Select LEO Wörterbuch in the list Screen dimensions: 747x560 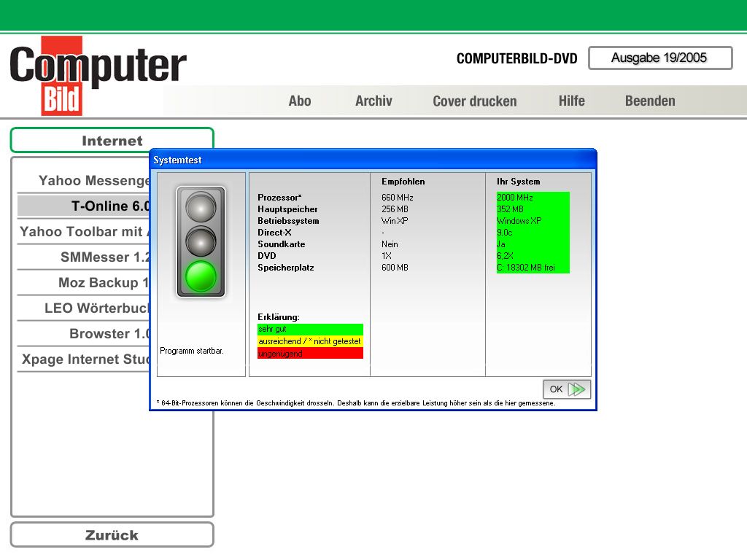96,308
